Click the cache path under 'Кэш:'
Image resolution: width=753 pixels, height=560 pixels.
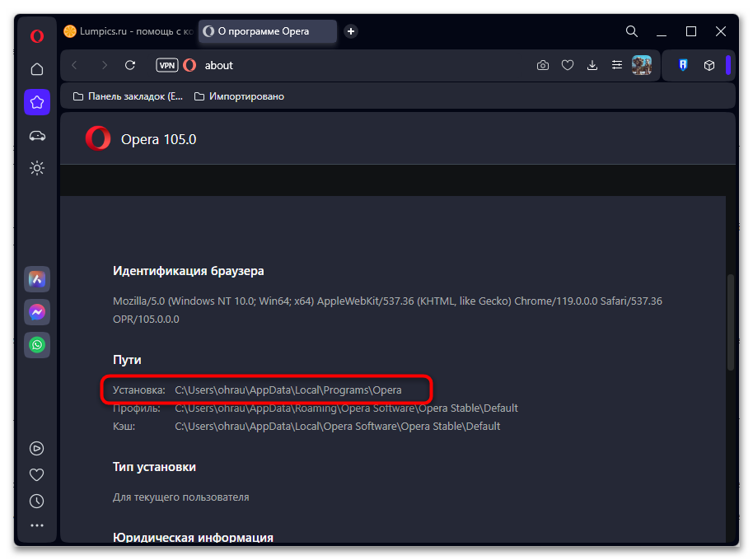[338, 427]
